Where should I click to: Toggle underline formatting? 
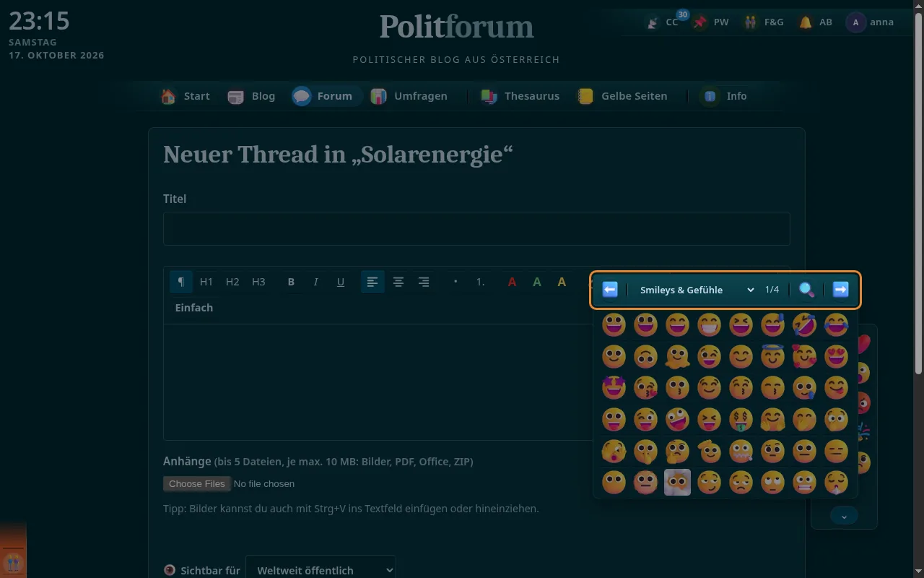(341, 282)
